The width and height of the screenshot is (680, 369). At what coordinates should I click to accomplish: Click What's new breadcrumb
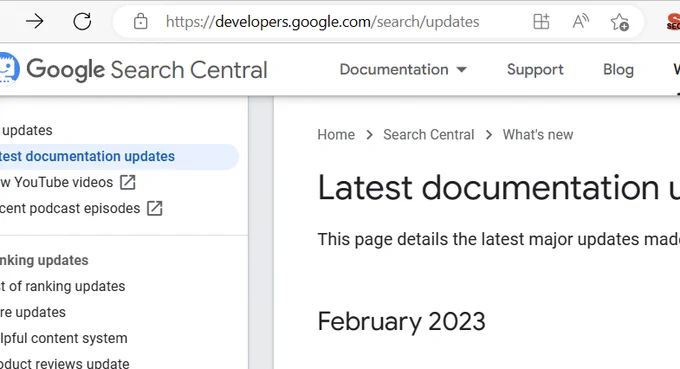[538, 134]
